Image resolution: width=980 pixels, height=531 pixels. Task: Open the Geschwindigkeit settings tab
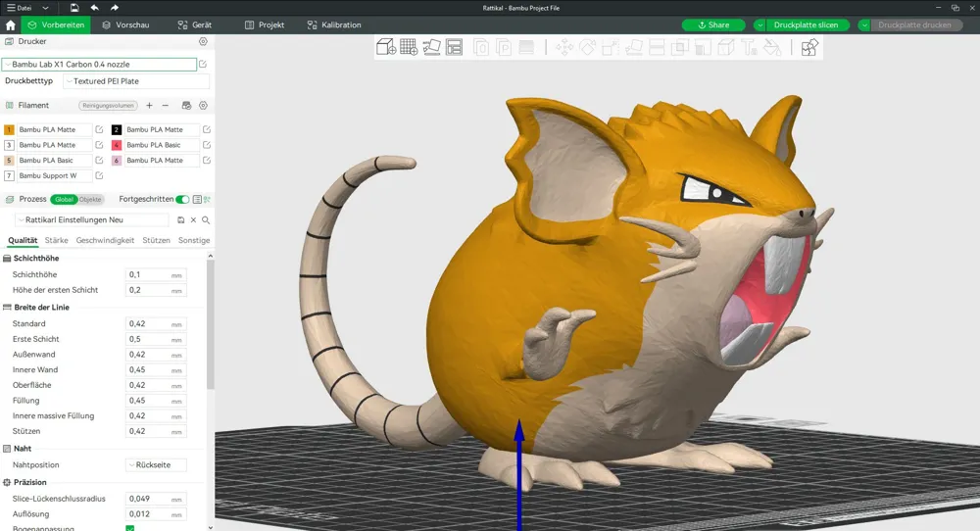105,240
